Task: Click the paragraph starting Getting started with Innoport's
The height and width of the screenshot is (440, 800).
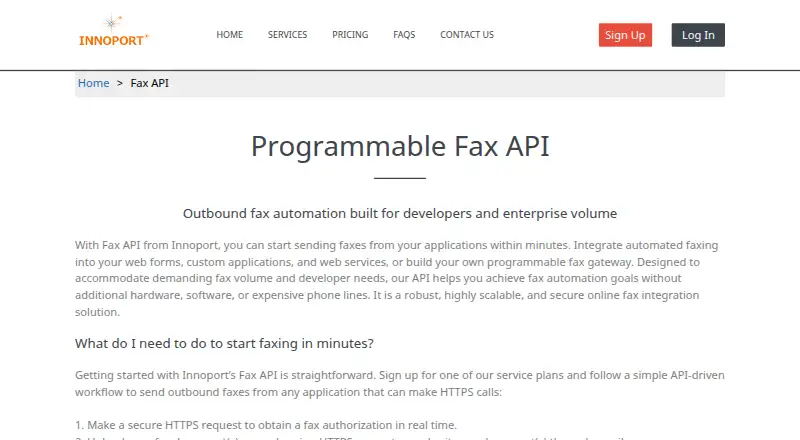Action: pos(399,383)
